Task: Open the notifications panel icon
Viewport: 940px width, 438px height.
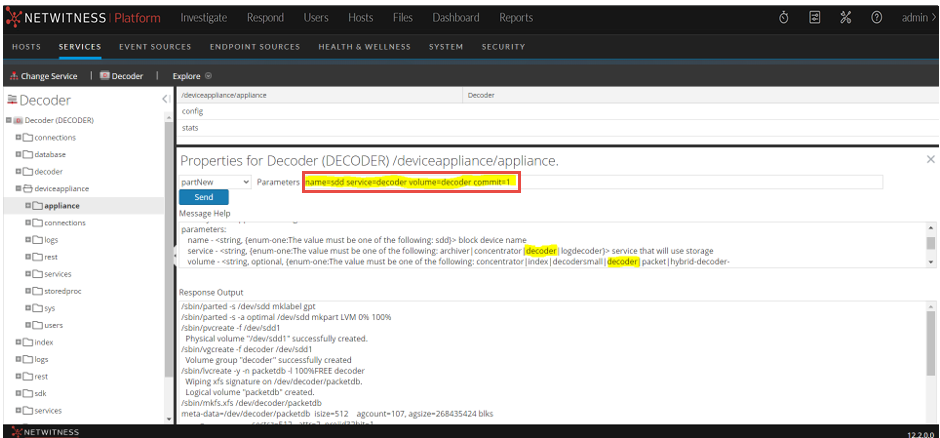Action: (x=815, y=18)
